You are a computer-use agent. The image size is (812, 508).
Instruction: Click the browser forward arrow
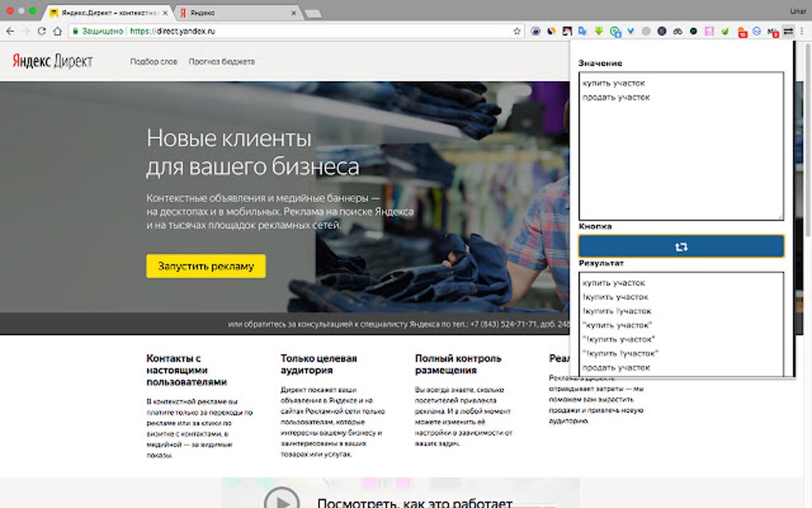point(26,31)
